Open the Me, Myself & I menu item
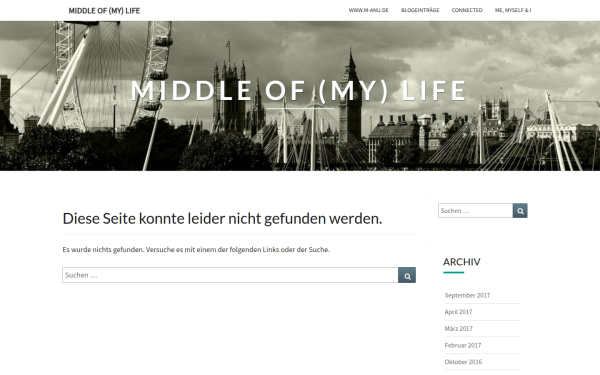The height and width of the screenshot is (375, 600). 513,10
